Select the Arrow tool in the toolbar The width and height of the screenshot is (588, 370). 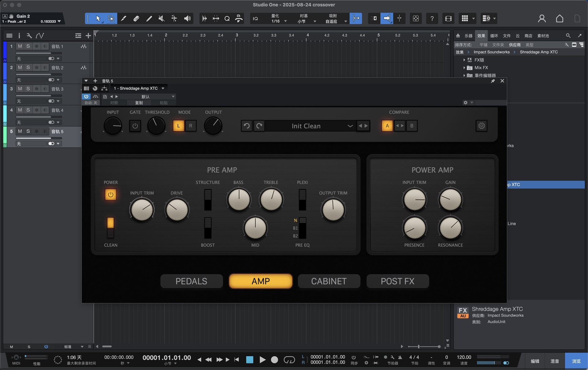[x=98, y=19]
